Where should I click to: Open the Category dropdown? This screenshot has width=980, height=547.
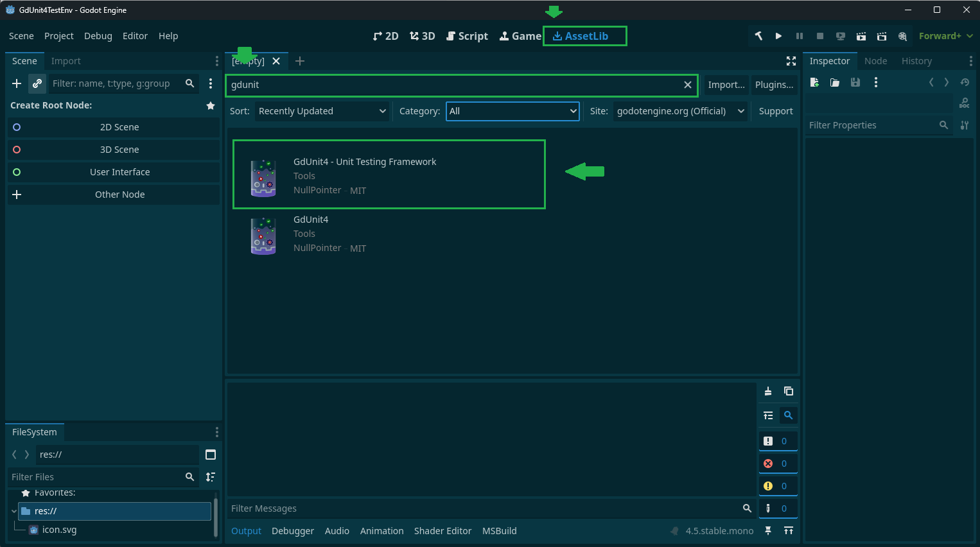[x=512, y=111]
